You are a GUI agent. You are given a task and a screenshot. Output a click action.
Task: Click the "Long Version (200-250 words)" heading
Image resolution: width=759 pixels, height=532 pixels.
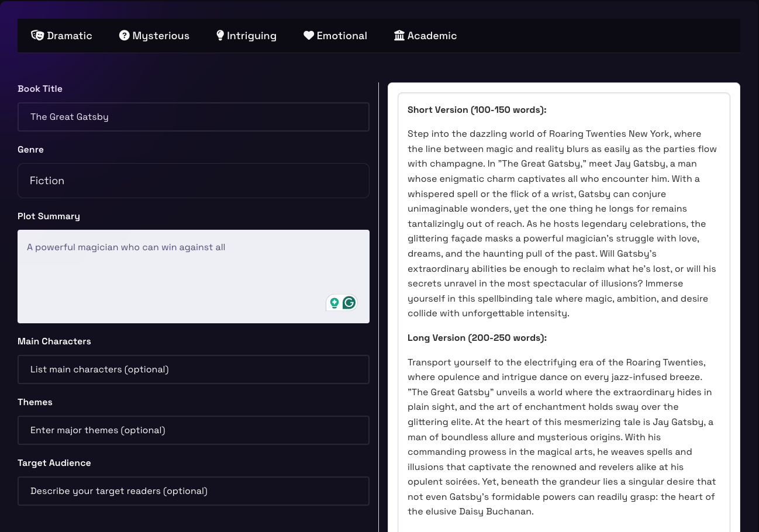click(x=477, y=338)
